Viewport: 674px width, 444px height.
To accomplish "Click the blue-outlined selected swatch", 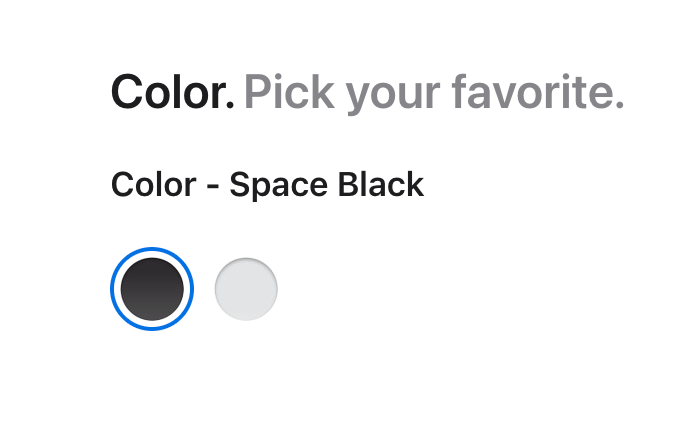I will click(x=152, y=289).
